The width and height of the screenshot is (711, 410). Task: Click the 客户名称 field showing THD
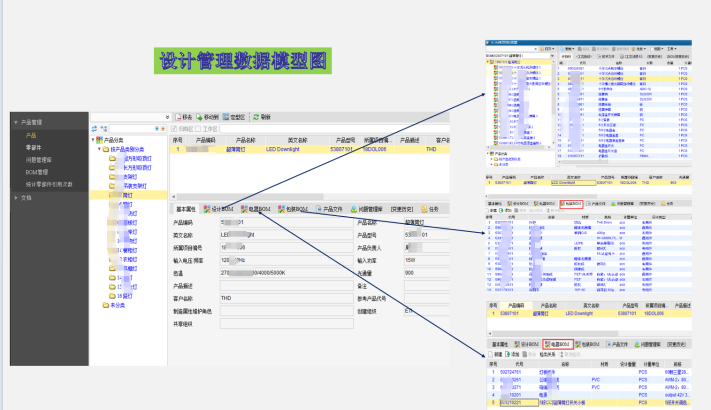pyautogui.click(x=287, y=298)
